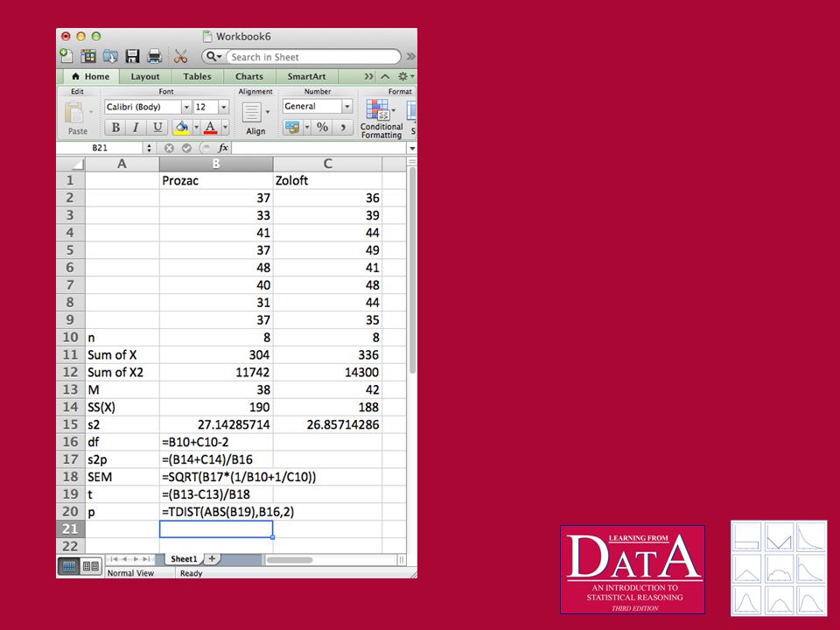Click the horizontal scrollbar thumb

coord(290,560)
